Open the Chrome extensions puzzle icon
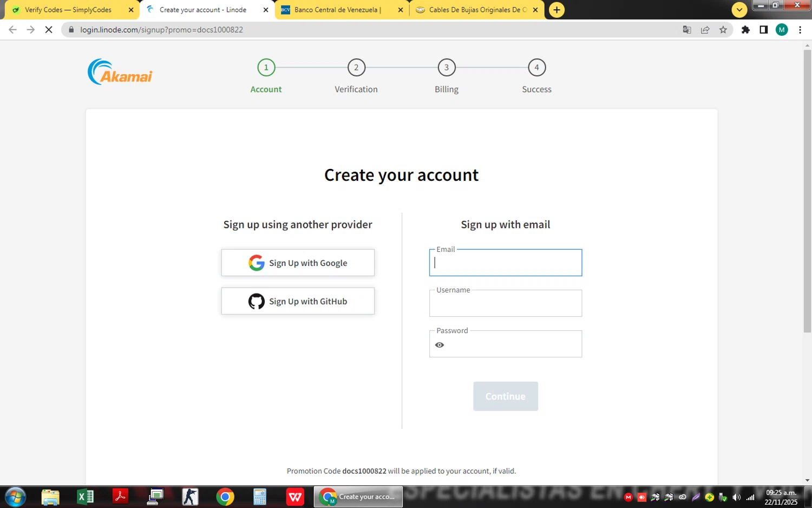Screen dimensions: 812x508 tap(745, 30)
